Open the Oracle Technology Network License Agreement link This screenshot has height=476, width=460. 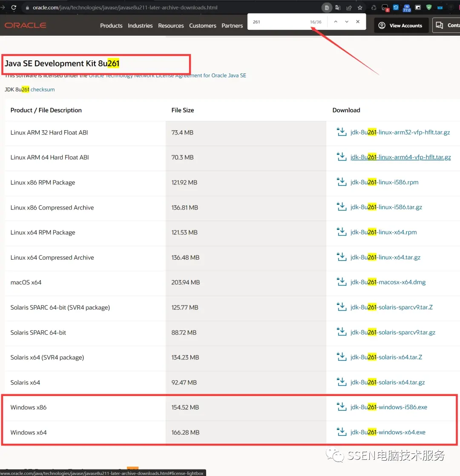click(x=167, y=75)
